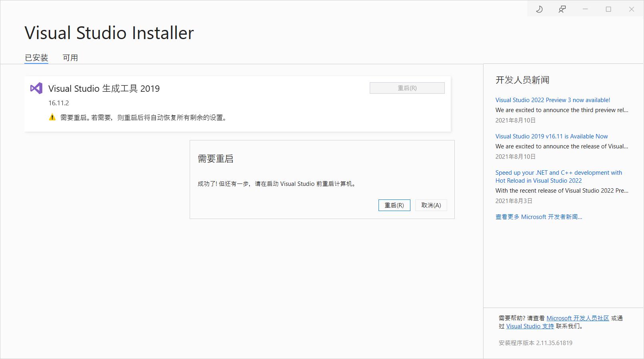Open Visual Studio 2019 v16.11 Available link

551,136
